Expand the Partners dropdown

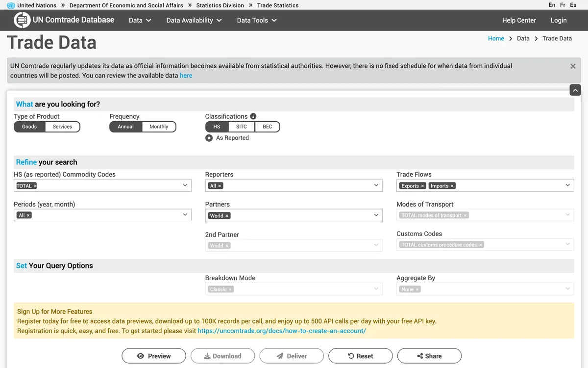(x=376, y=215)
